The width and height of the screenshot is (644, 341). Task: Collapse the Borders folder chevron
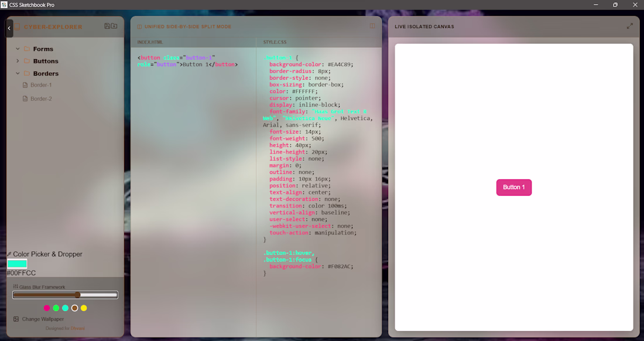click(18, 74)
